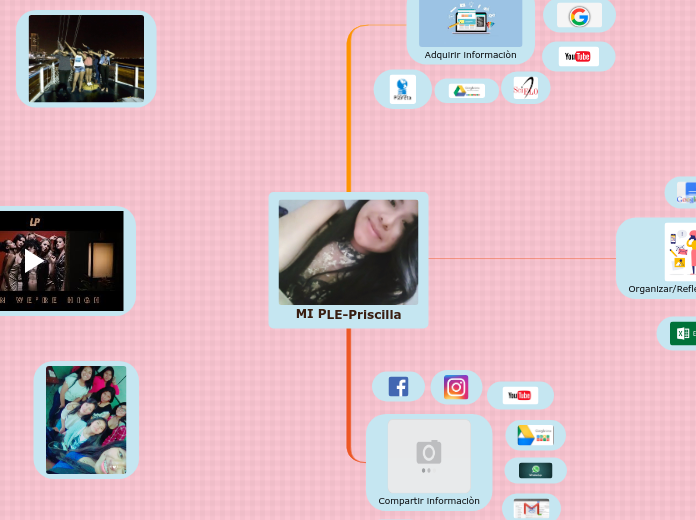Click the illustration in the Organizar node
The width and height of the screenshot is (696, 520).
point(680,252)
